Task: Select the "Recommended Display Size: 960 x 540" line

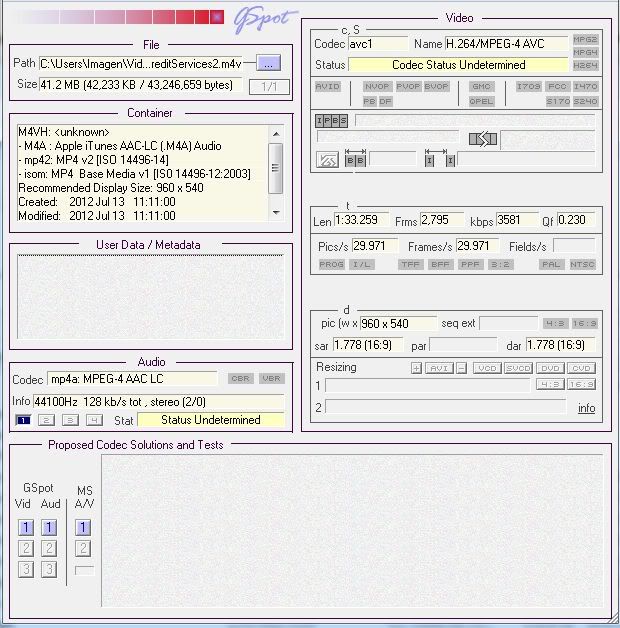Action: (x=111, y=188)
